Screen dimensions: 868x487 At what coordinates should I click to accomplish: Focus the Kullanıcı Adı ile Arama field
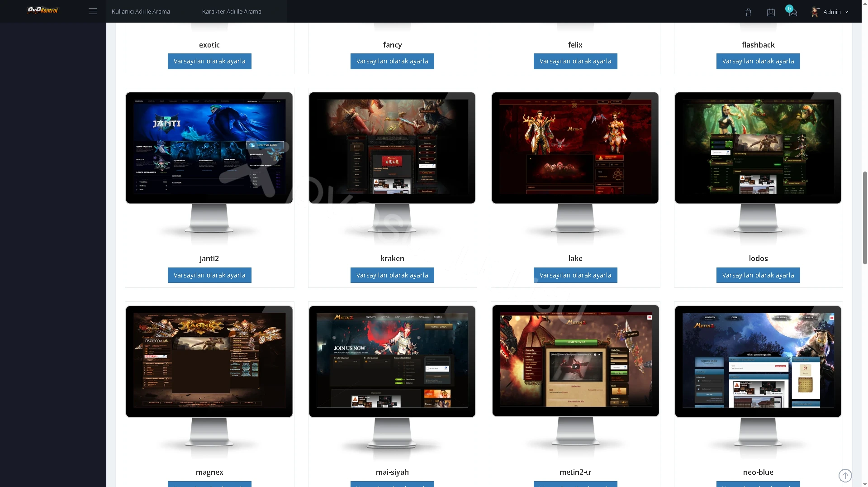pyautogui.click(x=152, y=11)
